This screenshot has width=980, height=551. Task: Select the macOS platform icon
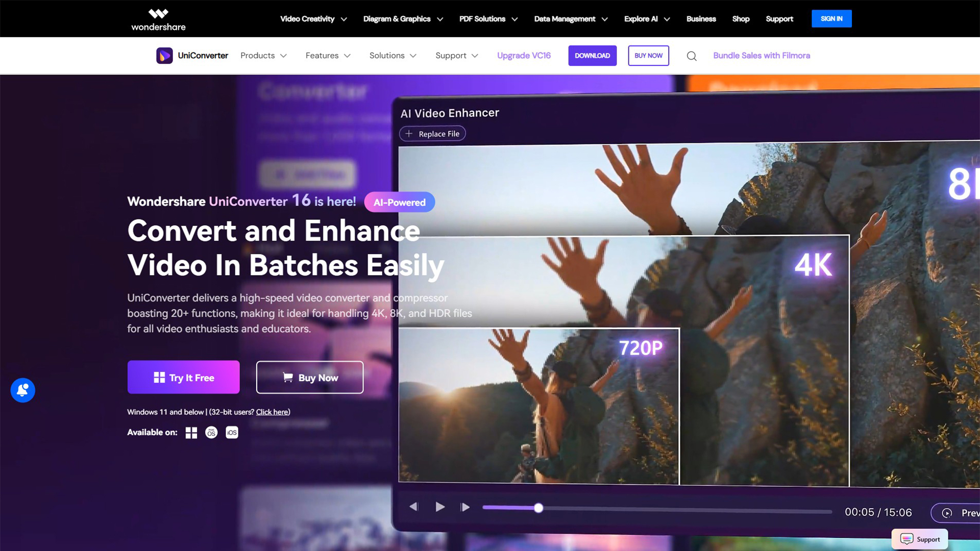[x=211, y=433]
